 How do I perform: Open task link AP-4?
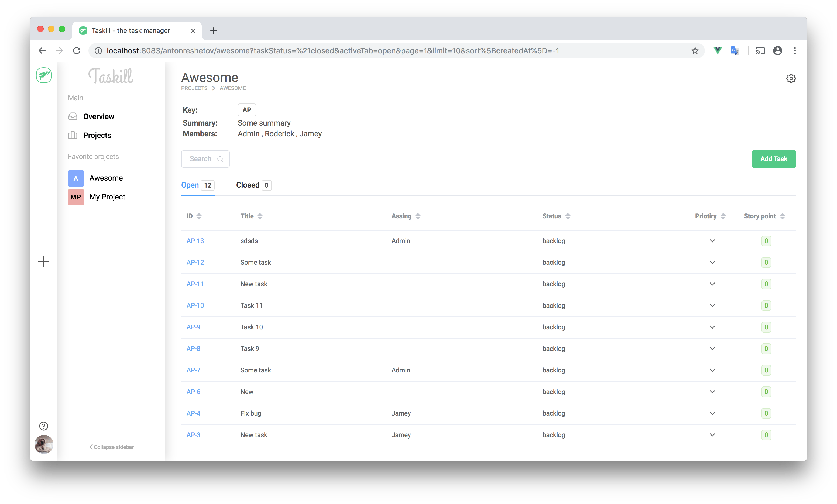193,413
